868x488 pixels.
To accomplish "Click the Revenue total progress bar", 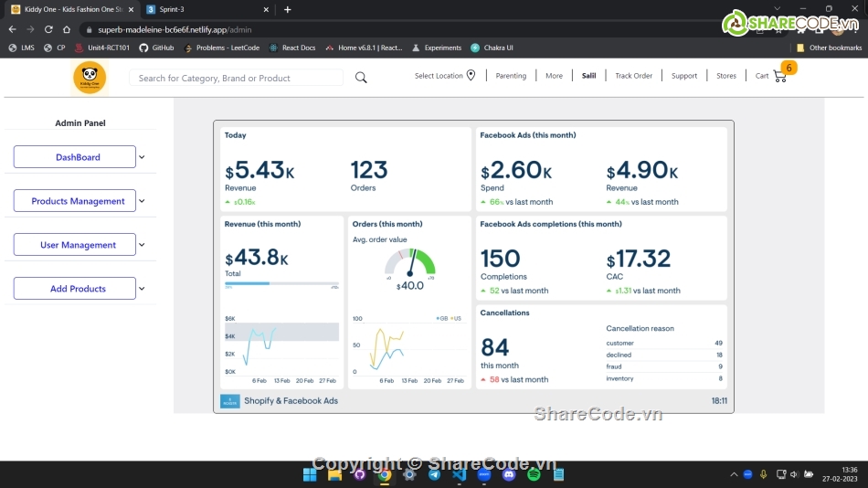I will point(281,283).
